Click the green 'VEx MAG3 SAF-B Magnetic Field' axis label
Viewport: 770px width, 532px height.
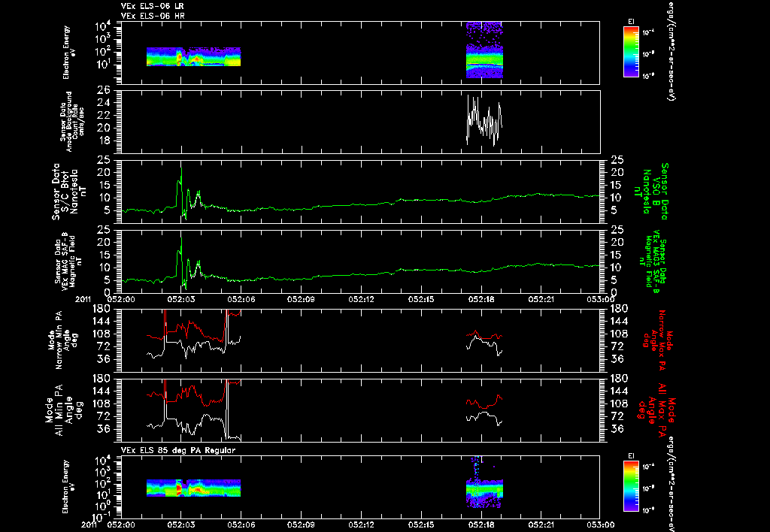653,262
